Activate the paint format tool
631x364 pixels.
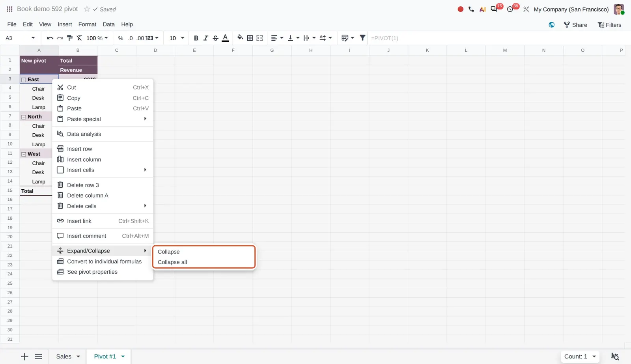coord(70,38)
